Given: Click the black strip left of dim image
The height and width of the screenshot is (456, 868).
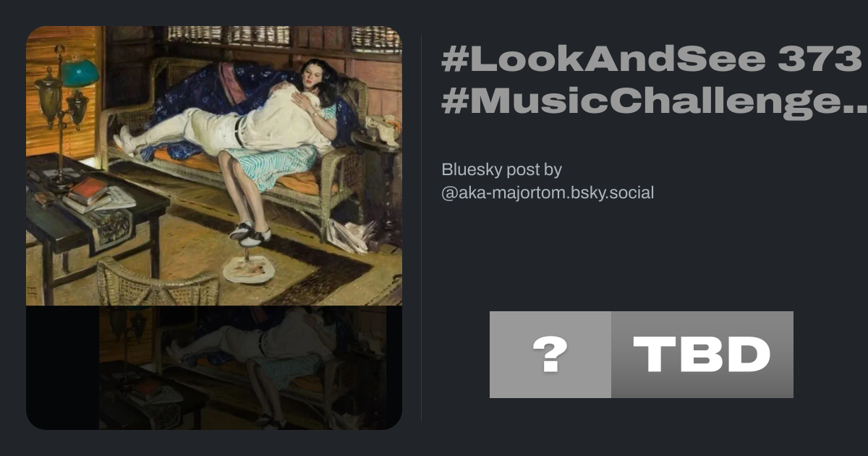Looking at the screenshot, I should click(62, 368).
